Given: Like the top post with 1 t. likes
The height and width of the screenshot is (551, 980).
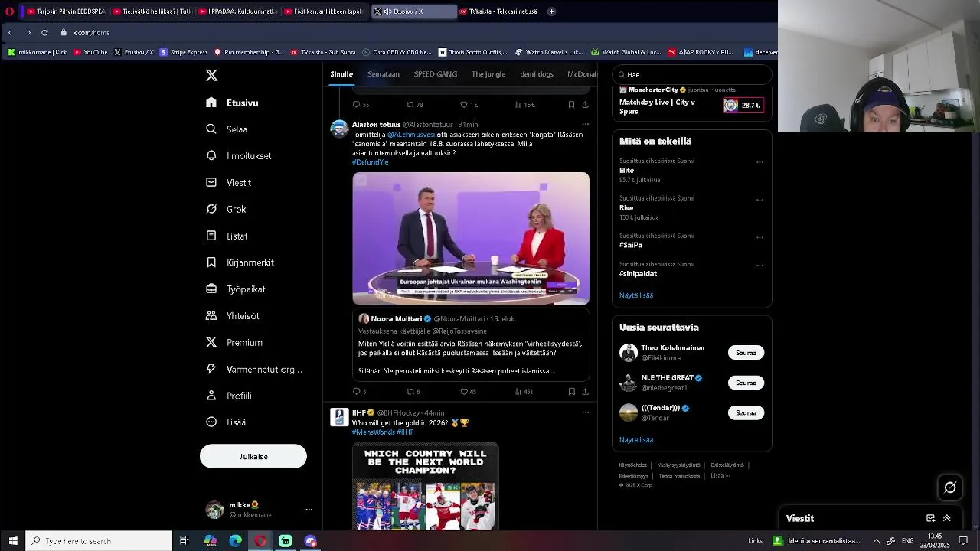Looking at the screenshot, I should click(464, 104).
